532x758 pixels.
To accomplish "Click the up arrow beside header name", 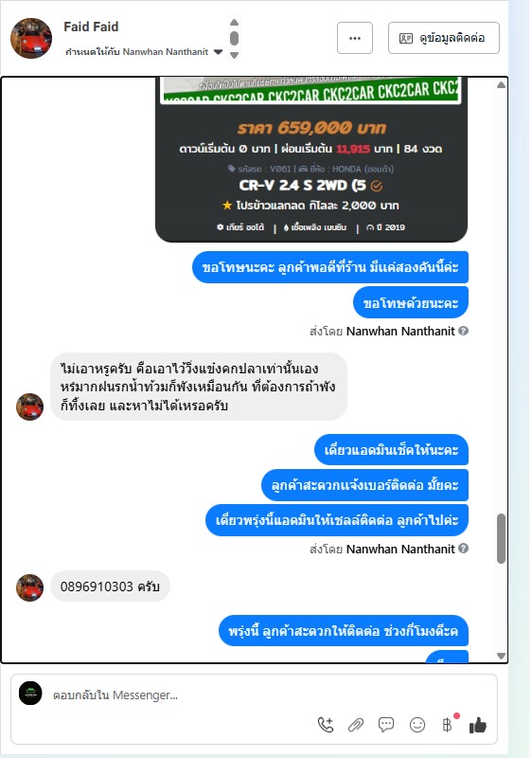I will point(234,22).
